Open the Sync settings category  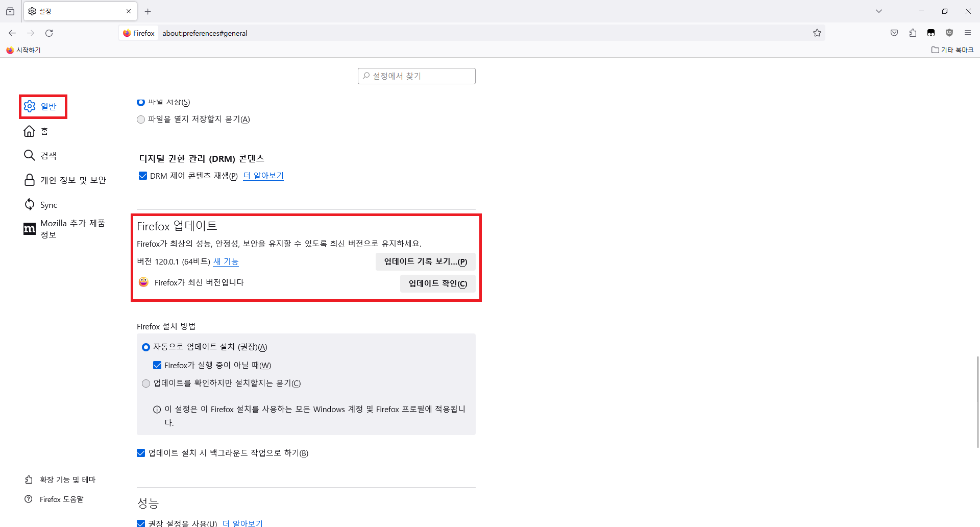click(x=40, y=205)
